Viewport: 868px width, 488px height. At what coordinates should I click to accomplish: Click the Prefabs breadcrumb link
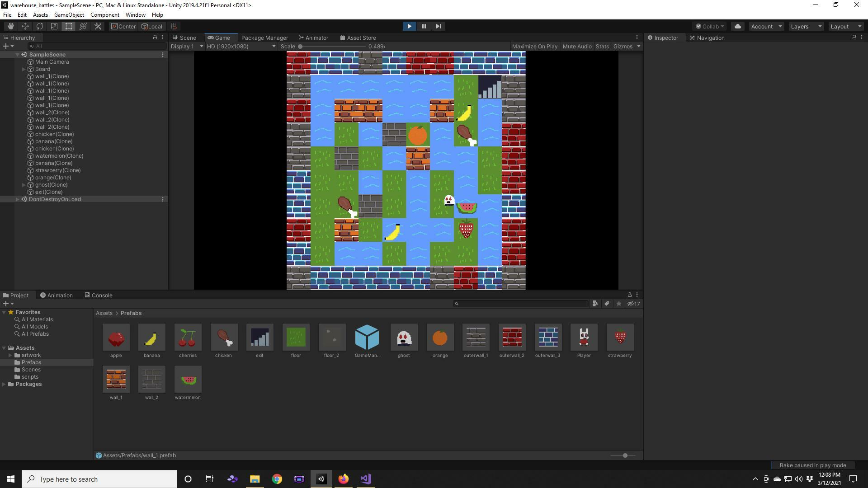131,313
